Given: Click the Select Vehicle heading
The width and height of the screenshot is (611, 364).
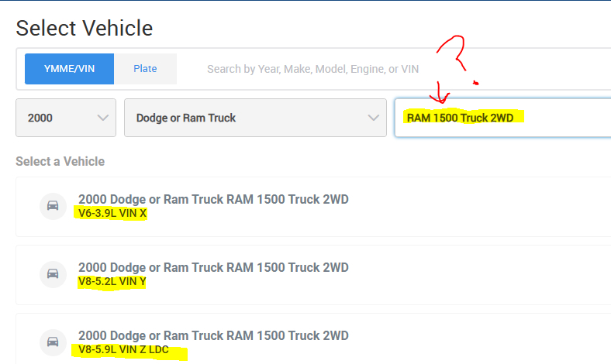Looking at the screenshot, I should (85, 29).
